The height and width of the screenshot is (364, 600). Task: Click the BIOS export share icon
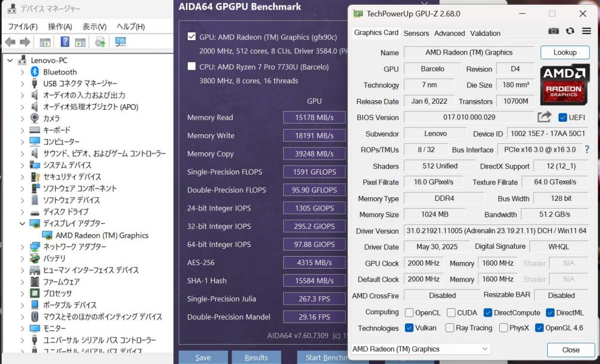coord(544,118)
